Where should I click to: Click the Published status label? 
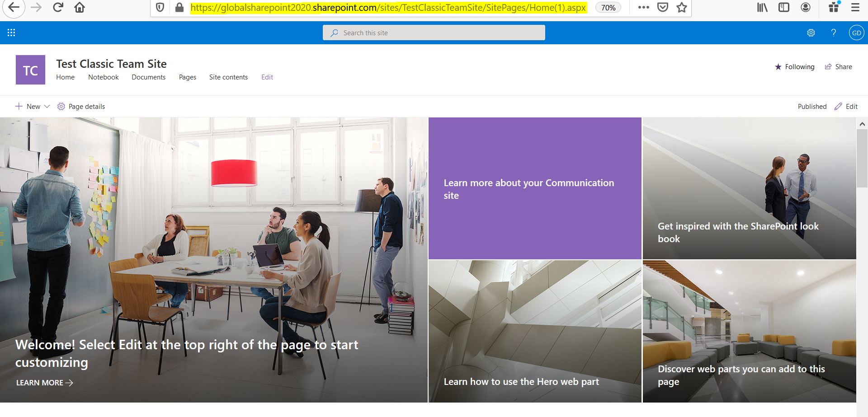tap(812, 107)
